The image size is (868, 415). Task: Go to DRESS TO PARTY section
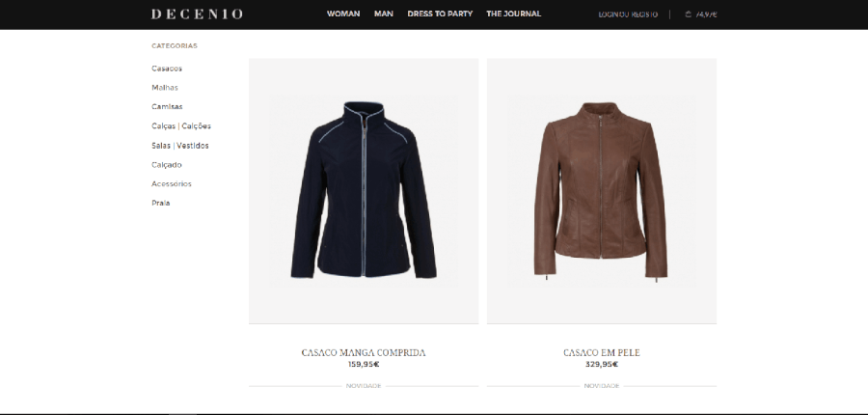click(440, 14)
